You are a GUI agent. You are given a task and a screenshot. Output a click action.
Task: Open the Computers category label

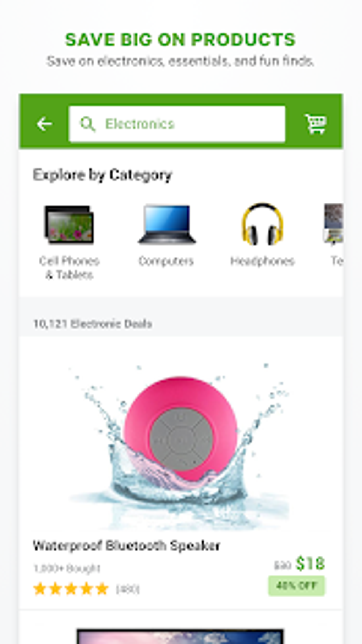166,261
